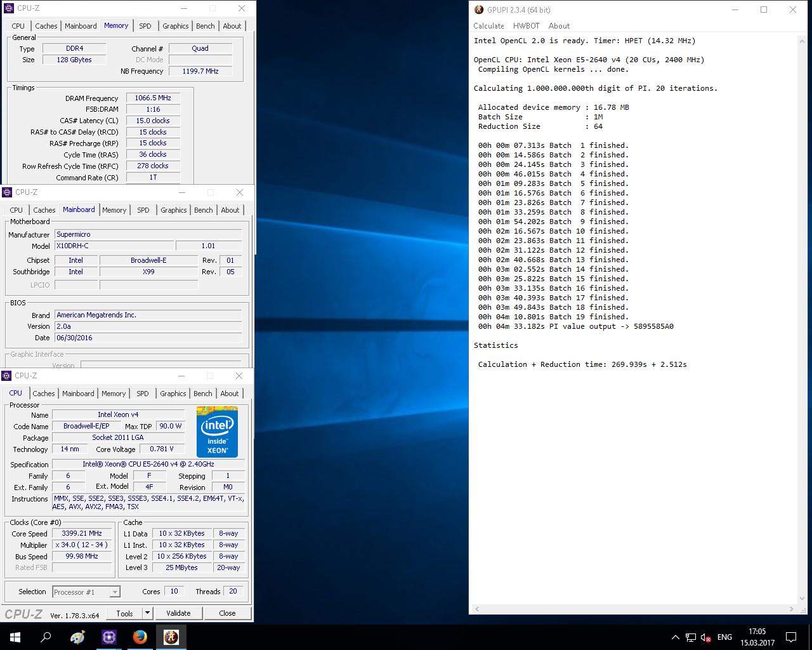Click the Xeon CPU E5-2640 v4 specification field
The image size is (812, 650).
(x=148, y=464)
